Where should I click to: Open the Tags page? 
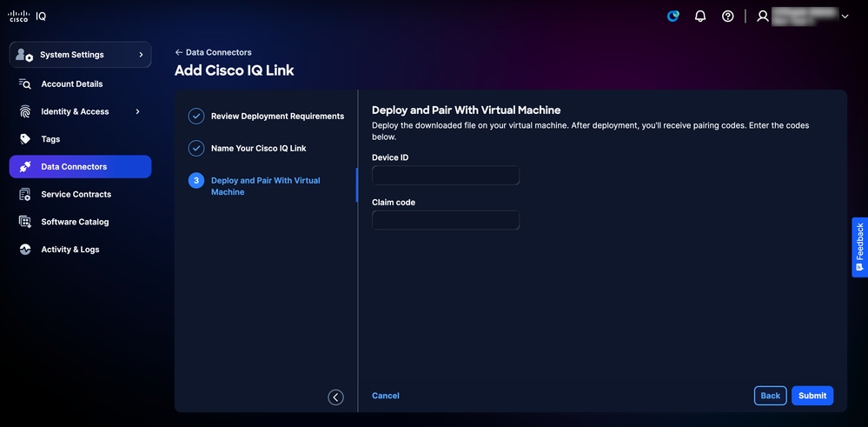(x=50, y=139)
